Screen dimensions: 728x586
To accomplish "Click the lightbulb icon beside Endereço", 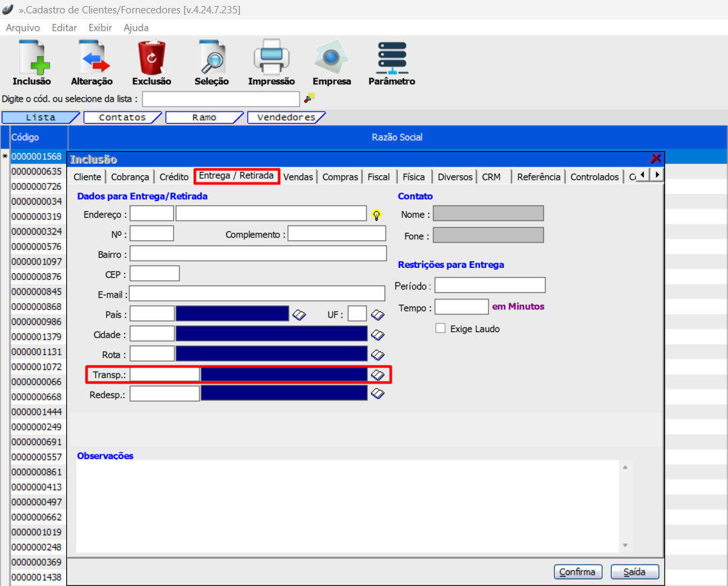I will 377,214.
